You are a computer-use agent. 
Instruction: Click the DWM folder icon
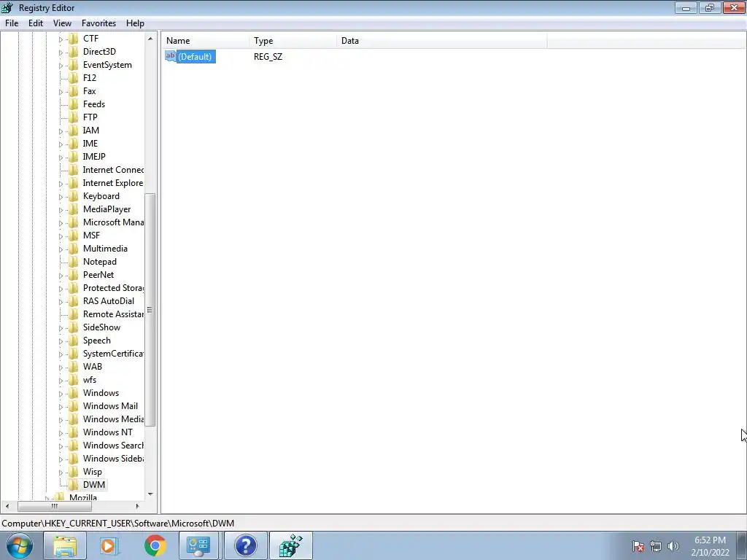74,485
